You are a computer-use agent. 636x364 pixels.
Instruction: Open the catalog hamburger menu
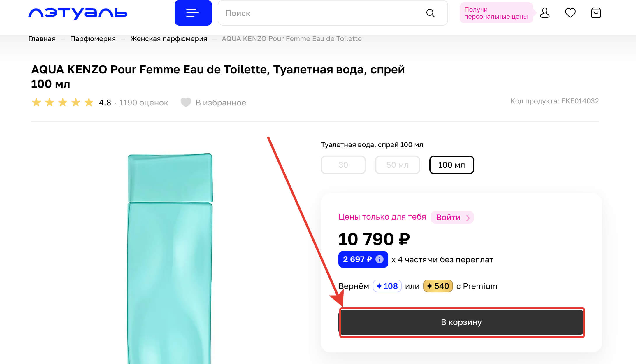coord(193,13)
